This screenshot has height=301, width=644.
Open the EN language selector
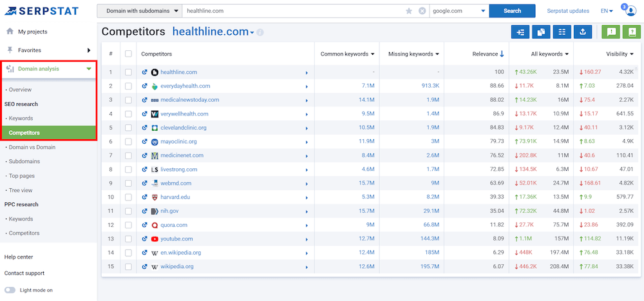[x=607, y=11]
